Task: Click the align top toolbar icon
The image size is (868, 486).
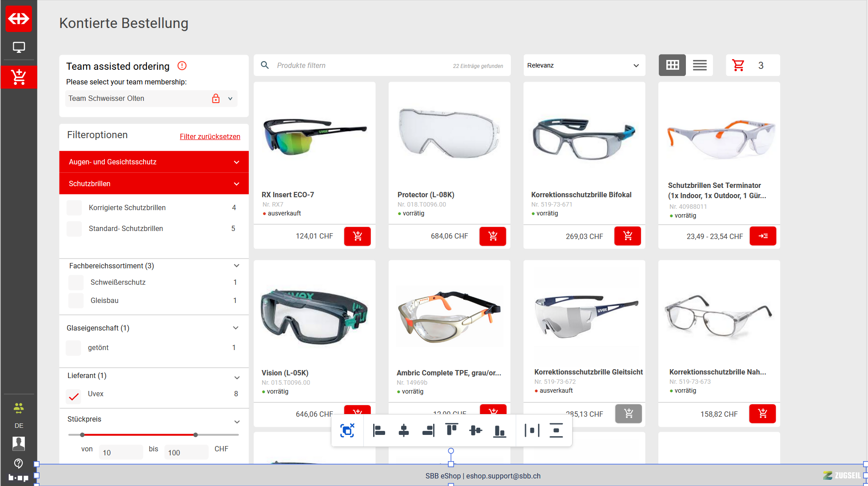Action: coord(451,430)
